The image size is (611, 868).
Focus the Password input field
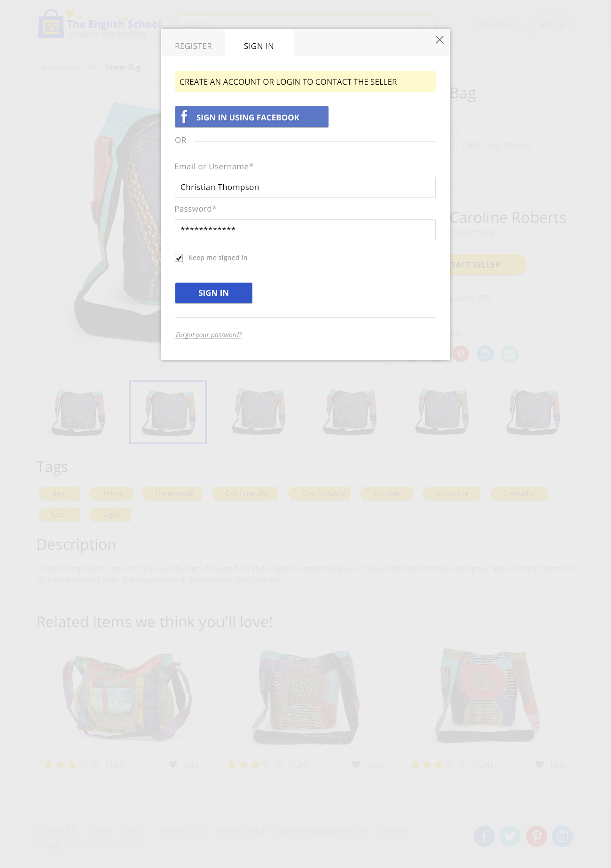[305, 229]
